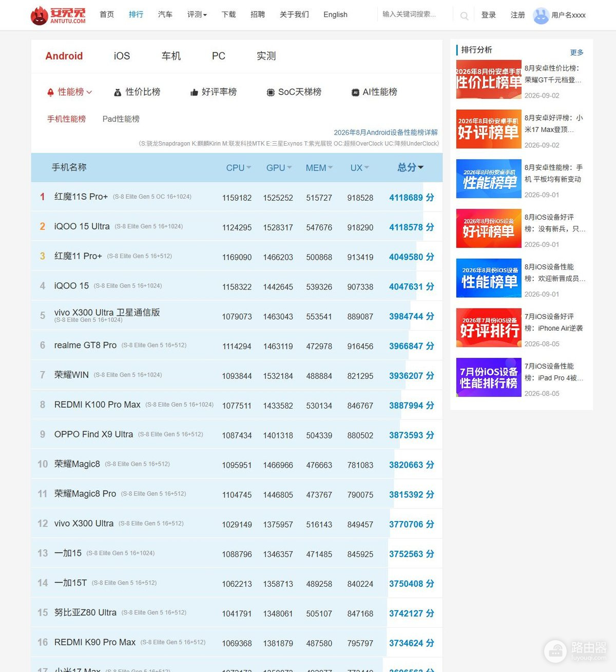Click the AnTuTu logo
The width and height of the screenshot is (616, 672).
pyautogui.click(x=58, y=15)
